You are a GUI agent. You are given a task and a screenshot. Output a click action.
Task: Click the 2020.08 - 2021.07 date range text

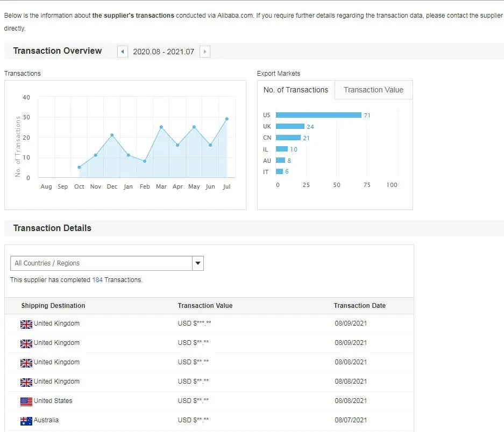(x=164, y=52)
